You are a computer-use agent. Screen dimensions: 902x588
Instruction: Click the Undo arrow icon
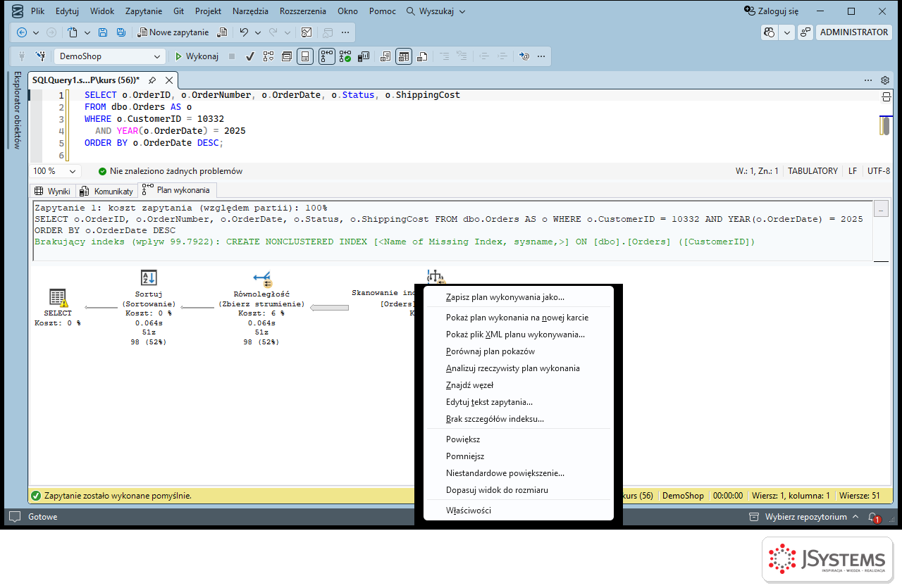244,32
